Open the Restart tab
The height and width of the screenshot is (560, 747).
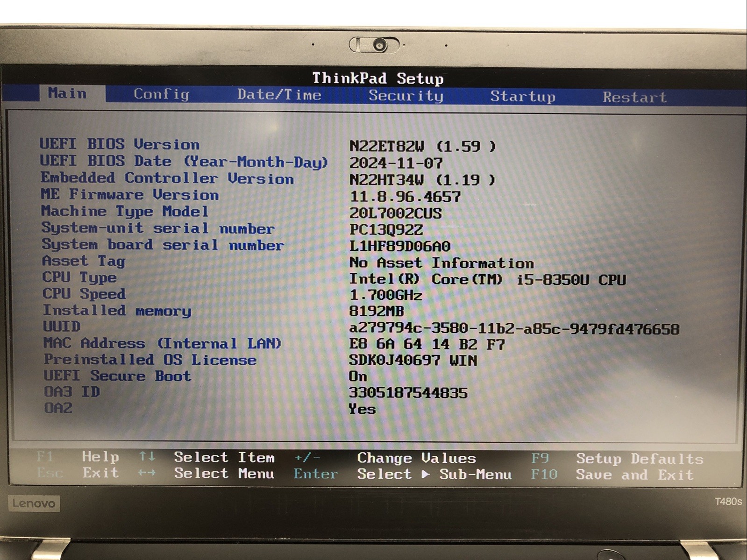point(634,97)
